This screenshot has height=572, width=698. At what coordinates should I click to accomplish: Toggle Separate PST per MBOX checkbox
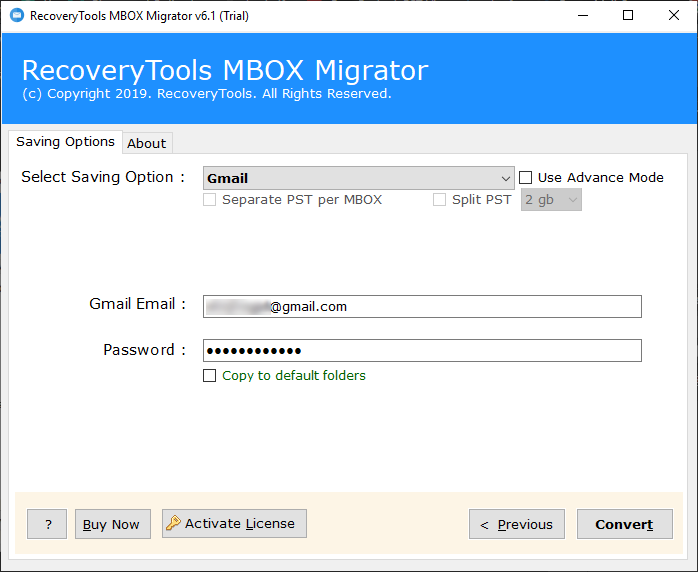(x=209, y=199)
